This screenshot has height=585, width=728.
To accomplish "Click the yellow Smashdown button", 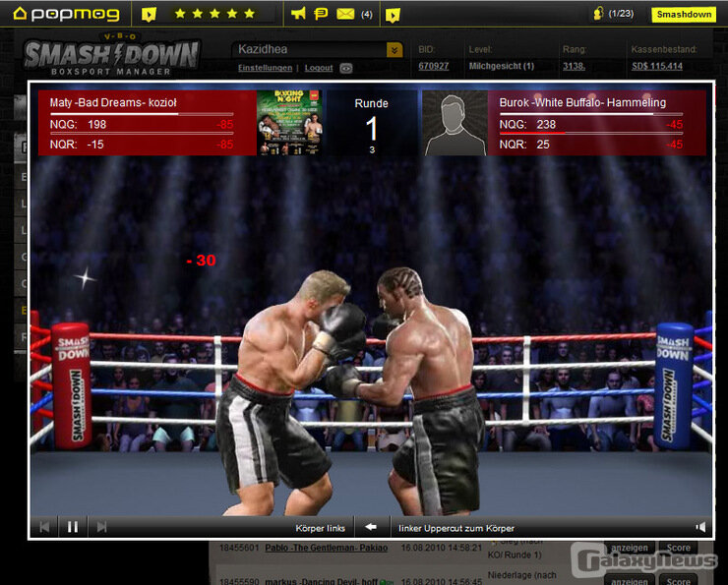I will (x=684, y=15).
